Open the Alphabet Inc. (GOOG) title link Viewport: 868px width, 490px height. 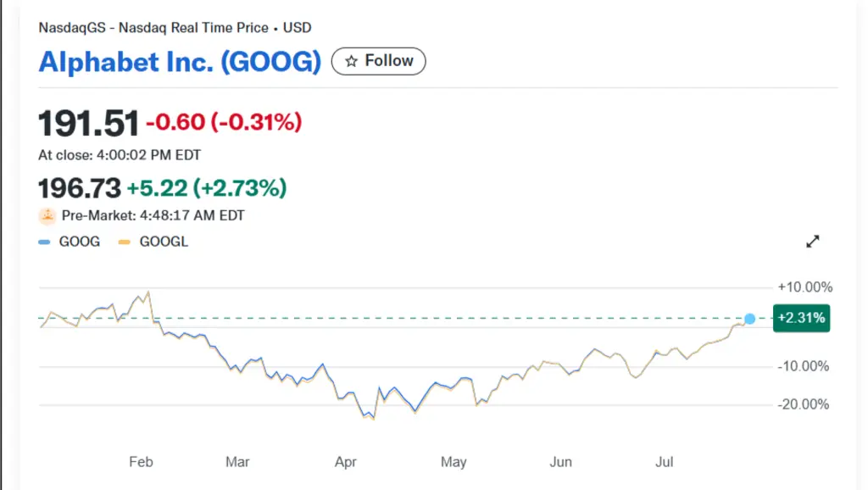pyautogui.click(x=180, y=62)
